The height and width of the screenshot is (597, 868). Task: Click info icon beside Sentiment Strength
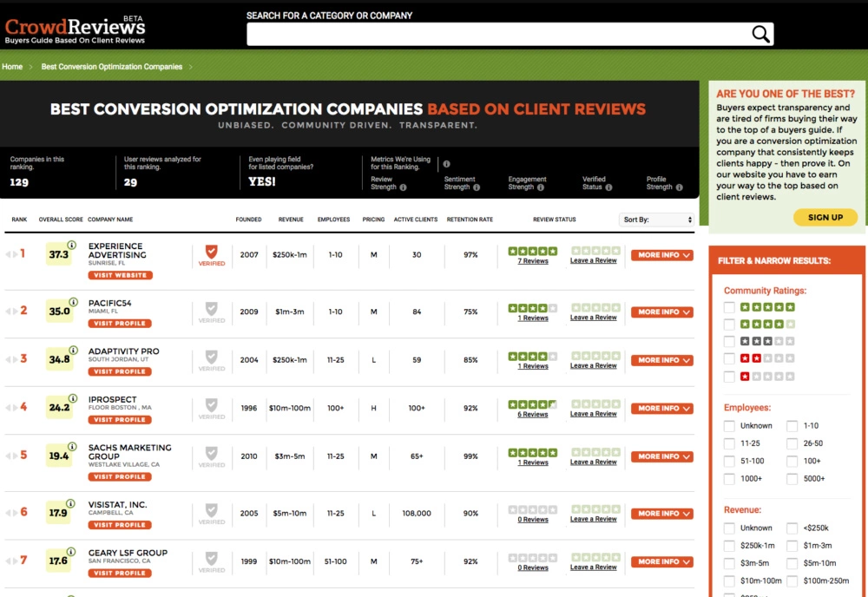click(476, 187)
